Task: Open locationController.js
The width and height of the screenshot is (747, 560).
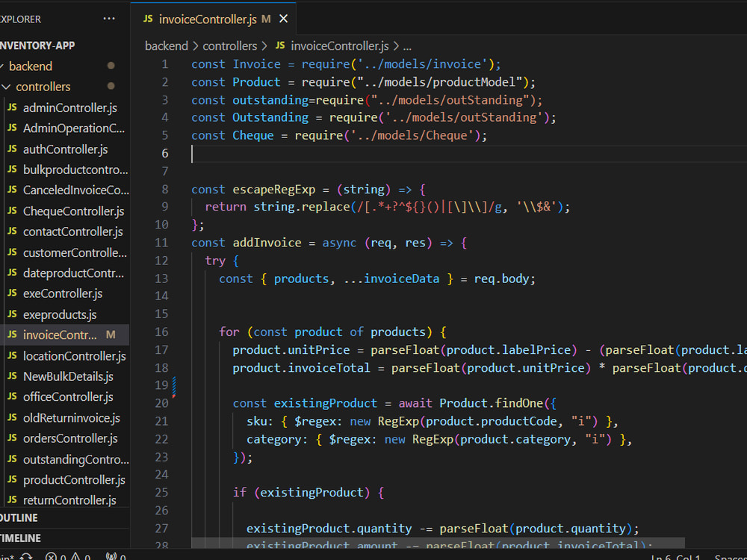Action: tap(74, 356)
